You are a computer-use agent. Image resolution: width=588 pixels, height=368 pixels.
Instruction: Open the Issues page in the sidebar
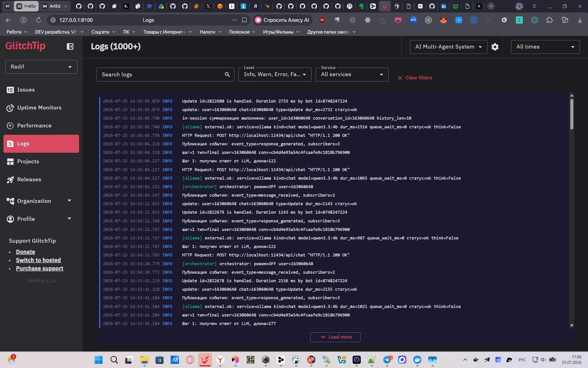click(41, 90)
